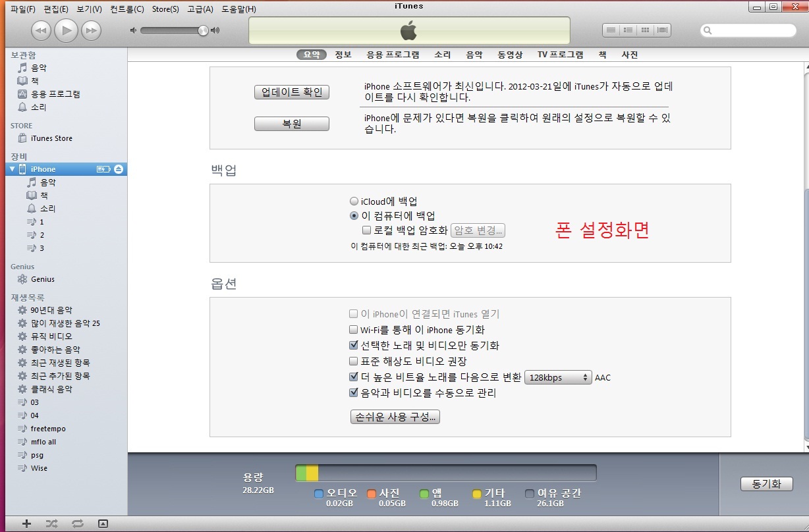Enable Wi-Fi를 통해 이 iPhone 동기화

pos(354,330)
